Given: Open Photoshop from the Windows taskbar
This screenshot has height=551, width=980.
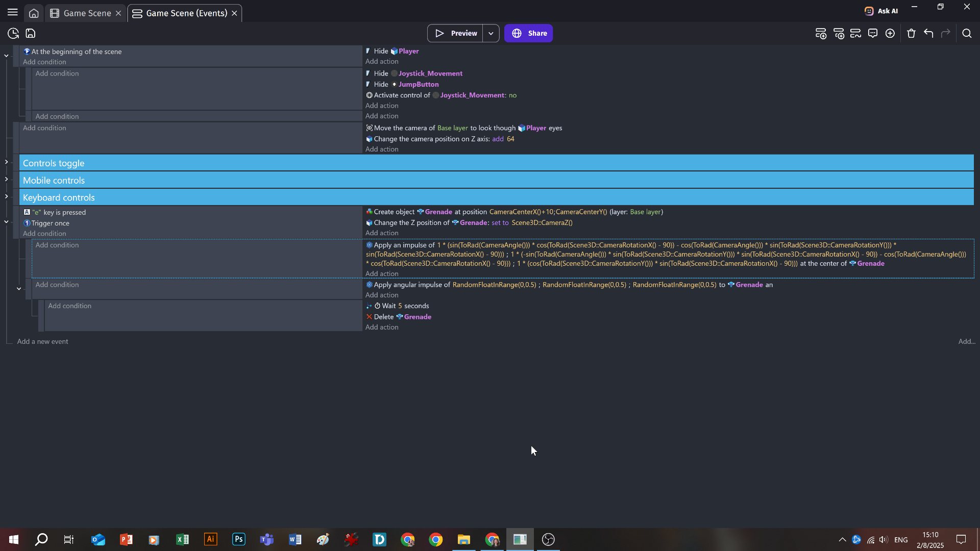Looking at the screenshot, I should tap(238, 540).
